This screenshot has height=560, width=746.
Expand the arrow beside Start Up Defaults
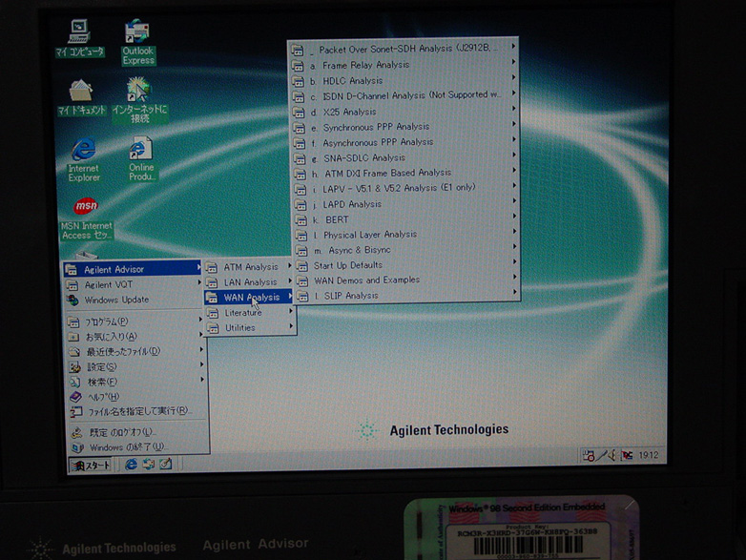(514, 261)
